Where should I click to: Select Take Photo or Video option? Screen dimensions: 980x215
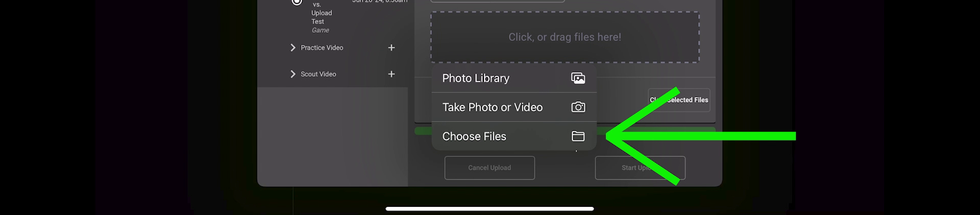pyautogui.click(x=514, y=107)
